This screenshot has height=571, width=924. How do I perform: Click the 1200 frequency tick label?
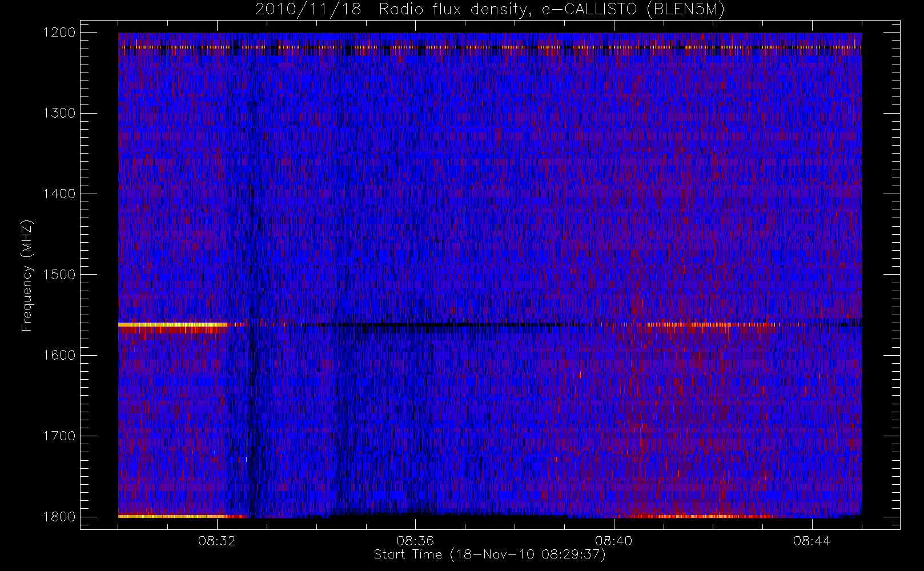59,33
